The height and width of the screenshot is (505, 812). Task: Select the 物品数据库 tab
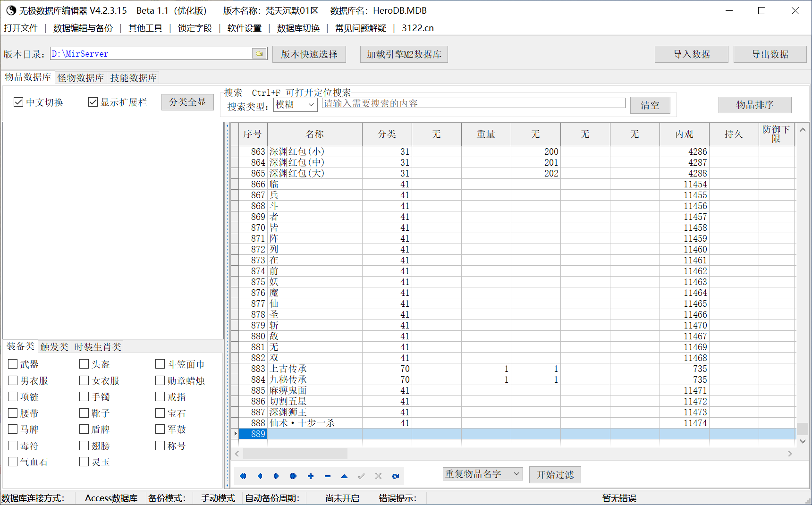pos(28,77)
